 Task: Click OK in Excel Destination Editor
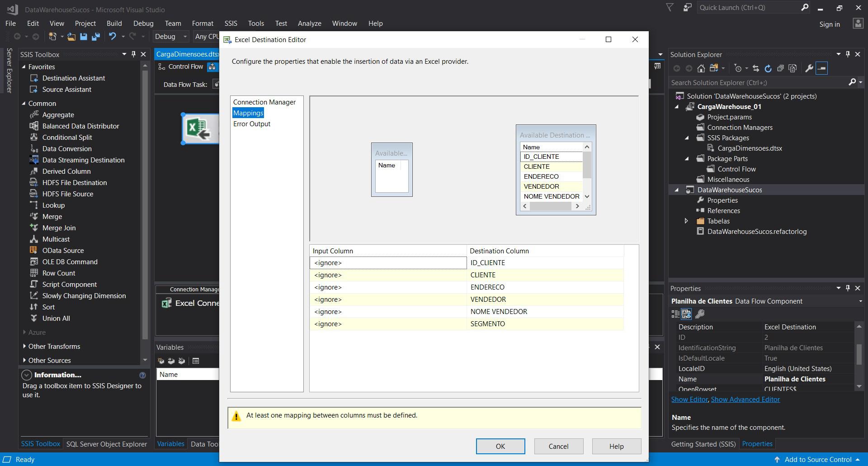[500, 447]
